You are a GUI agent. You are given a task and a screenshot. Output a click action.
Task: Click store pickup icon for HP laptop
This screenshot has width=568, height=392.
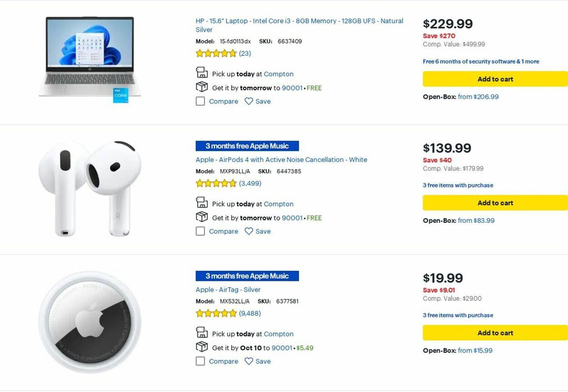(202, 73)
